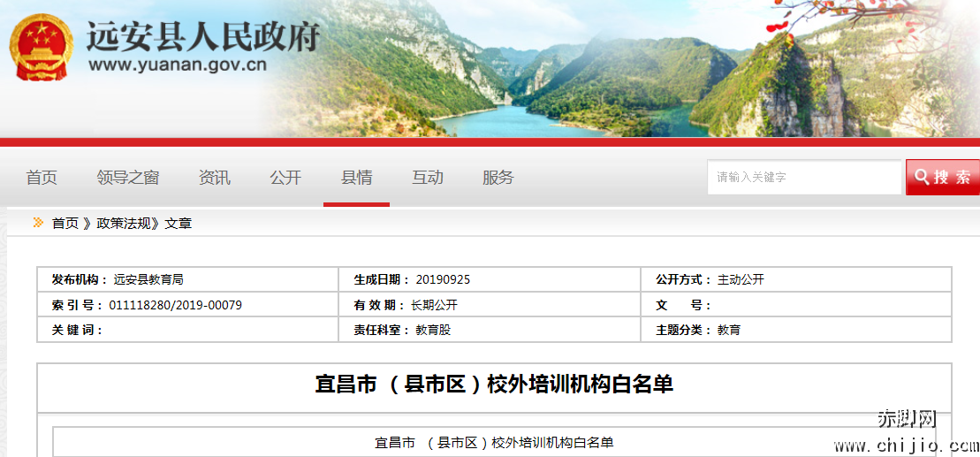Click the 发布机构 label
Screen dimensions: 980x457
80,280
